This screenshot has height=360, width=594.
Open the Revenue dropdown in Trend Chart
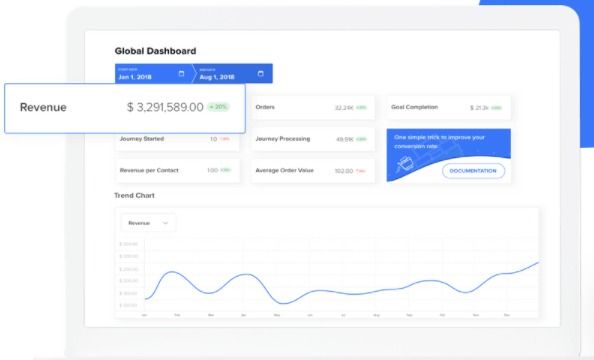pos(148,223)
